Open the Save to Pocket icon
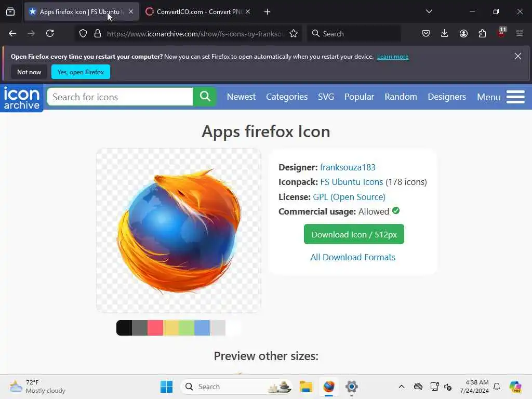Viewport: 532px width, 399px height. click(426, 33)
